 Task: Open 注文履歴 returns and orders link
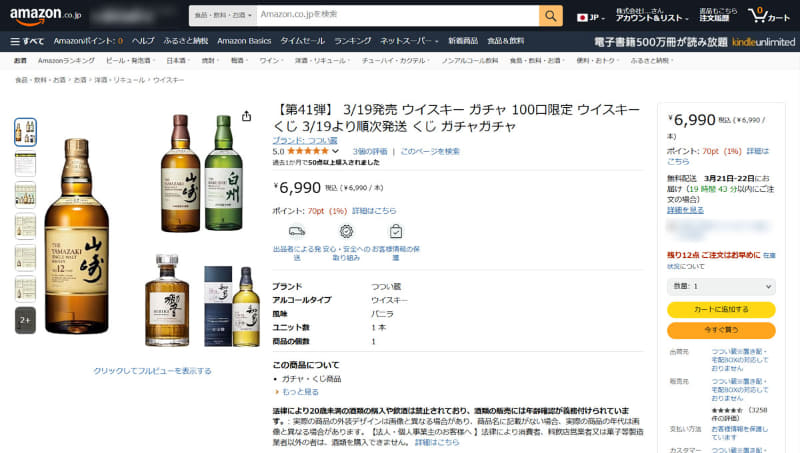718,15
